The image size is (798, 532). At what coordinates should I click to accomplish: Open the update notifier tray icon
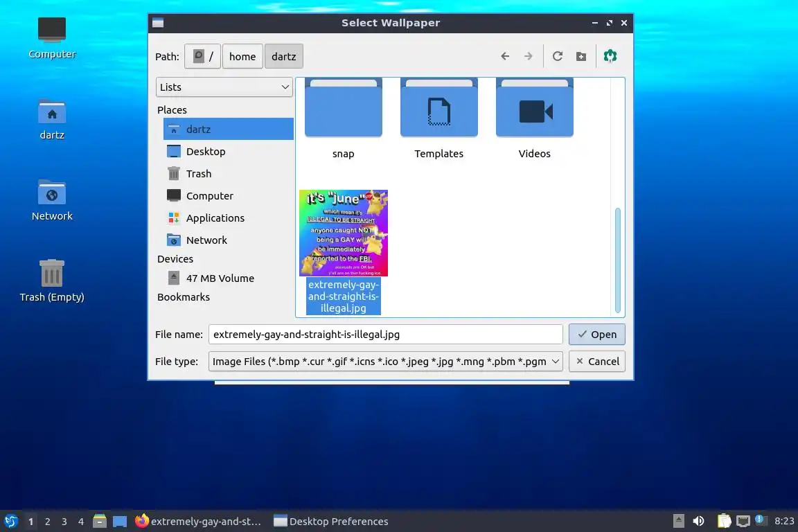(759, 520)
